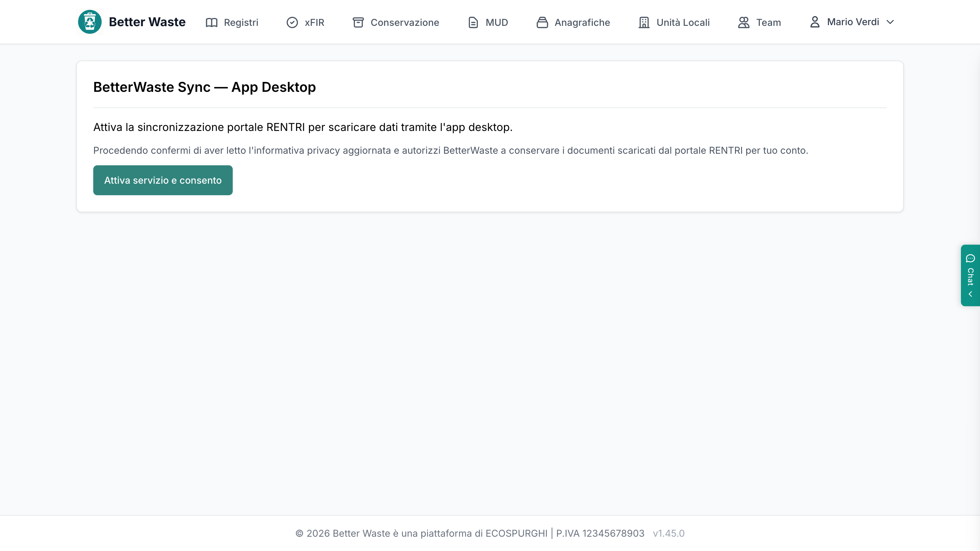Image resolution: width=980 pixels, height=551 pixels.
Task: Click the MUD document icon
Action: click(x=473, y=22)
